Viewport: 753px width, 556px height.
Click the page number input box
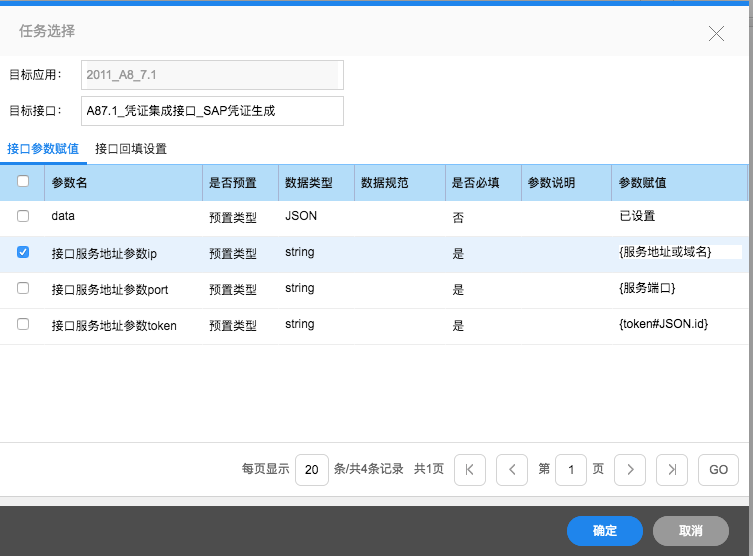[570, 469]
